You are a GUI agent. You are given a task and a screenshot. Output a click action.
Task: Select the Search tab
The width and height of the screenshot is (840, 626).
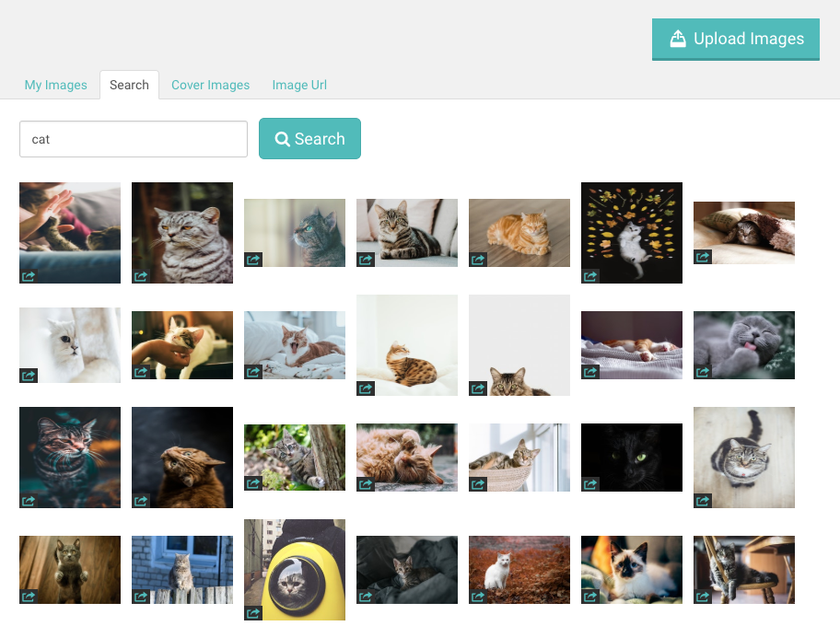tap(129, 85)
